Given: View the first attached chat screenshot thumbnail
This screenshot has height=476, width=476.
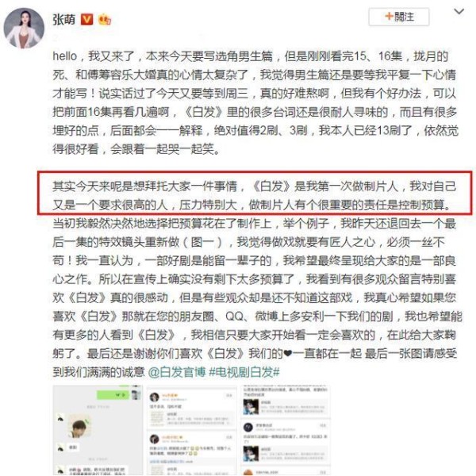Looking at the screenshot, I should (98, 430).
